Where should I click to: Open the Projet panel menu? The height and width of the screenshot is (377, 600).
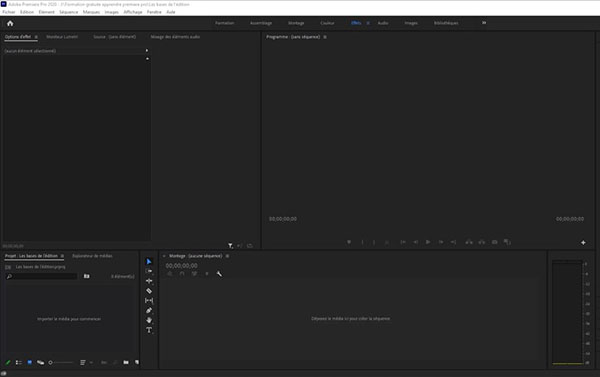pyautogui.click(x=62, y=256)
